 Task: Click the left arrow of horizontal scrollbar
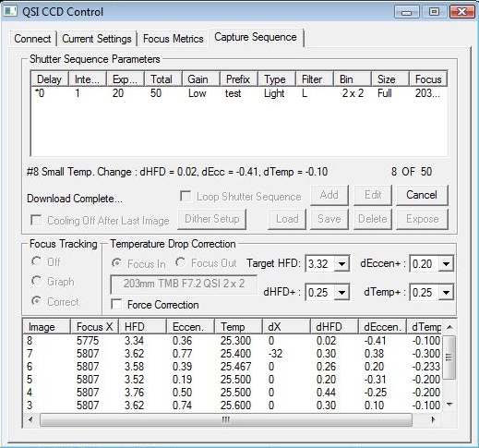pos(30,419)
